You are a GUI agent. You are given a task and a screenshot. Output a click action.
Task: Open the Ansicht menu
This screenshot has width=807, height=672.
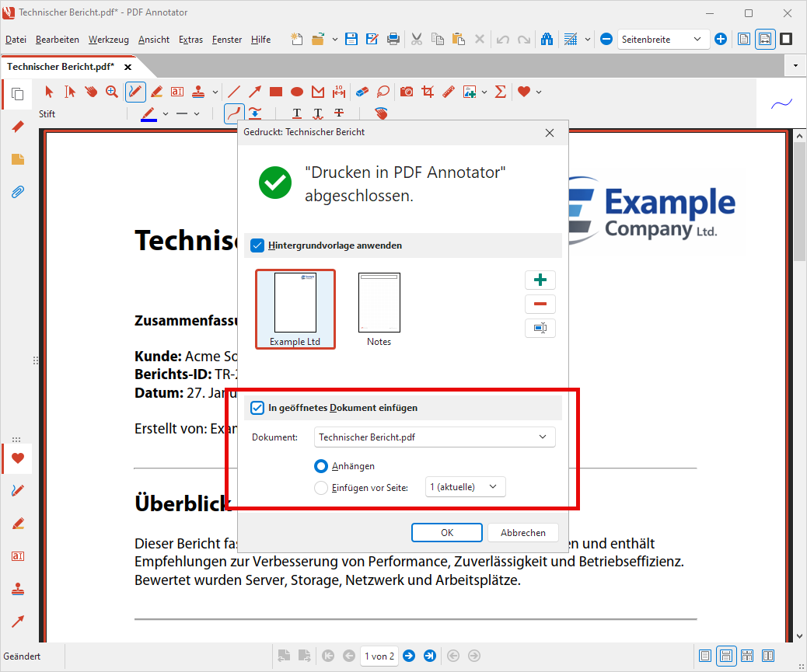point(154,40)
